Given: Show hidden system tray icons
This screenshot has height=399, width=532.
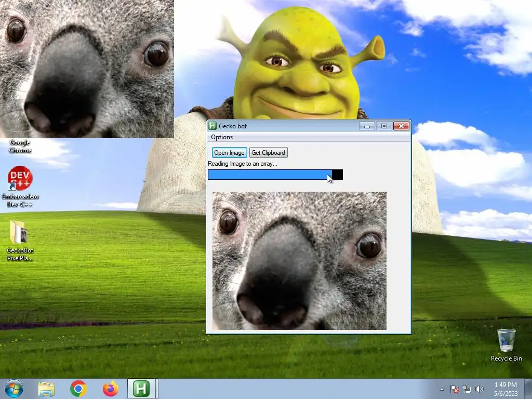Looking at the screenshot, I should pos(442,390).
